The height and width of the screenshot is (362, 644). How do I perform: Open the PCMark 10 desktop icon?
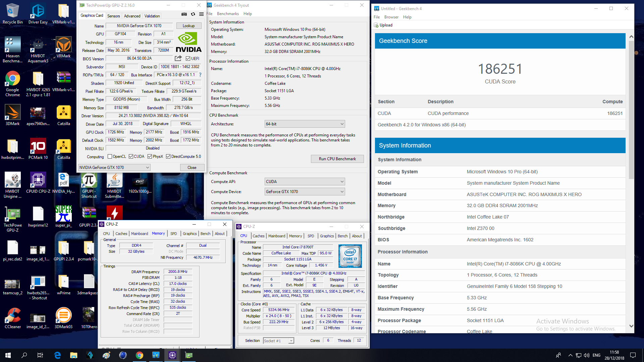[x=38, y=149]
